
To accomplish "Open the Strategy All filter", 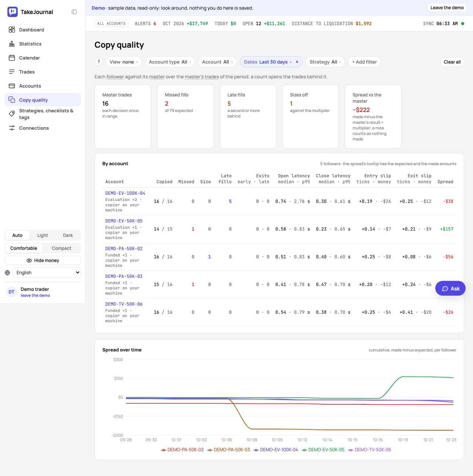I will point(325,62).
